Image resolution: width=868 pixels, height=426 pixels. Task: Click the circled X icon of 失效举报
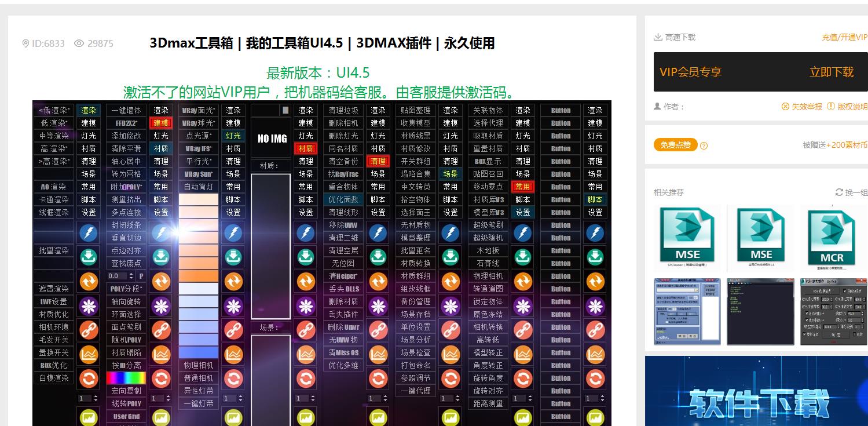[x=785, y=107]
